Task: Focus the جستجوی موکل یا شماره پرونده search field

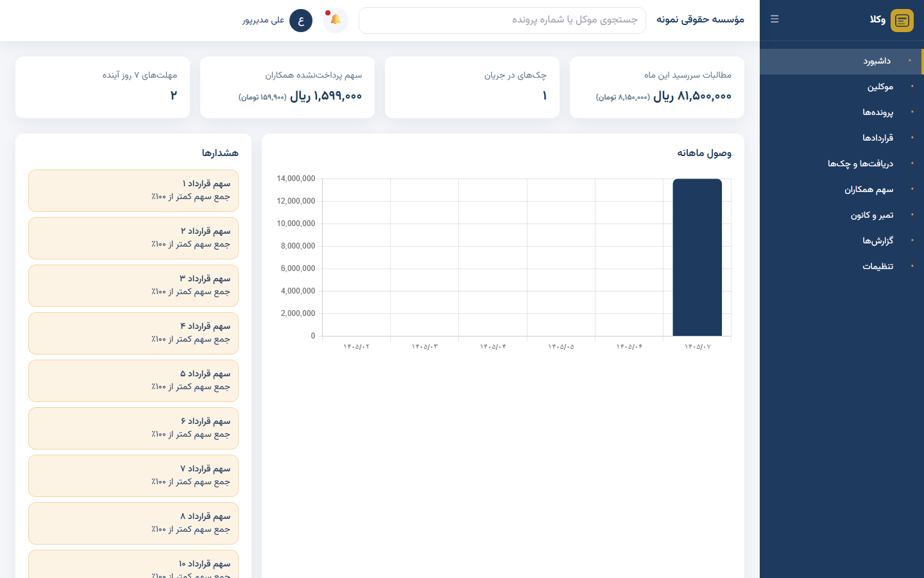Action: pos(502,21)
